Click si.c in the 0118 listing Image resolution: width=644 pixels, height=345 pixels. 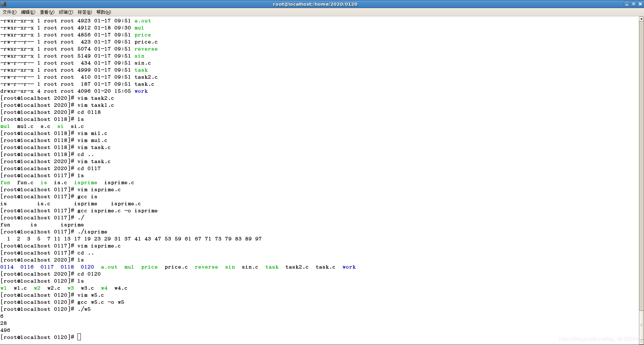coord(77,126)
